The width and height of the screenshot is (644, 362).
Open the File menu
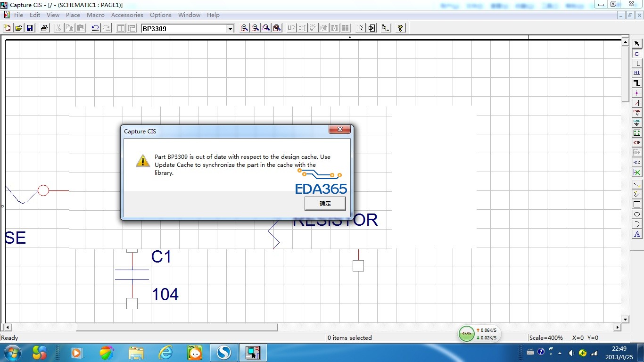[x=18, y=15]
